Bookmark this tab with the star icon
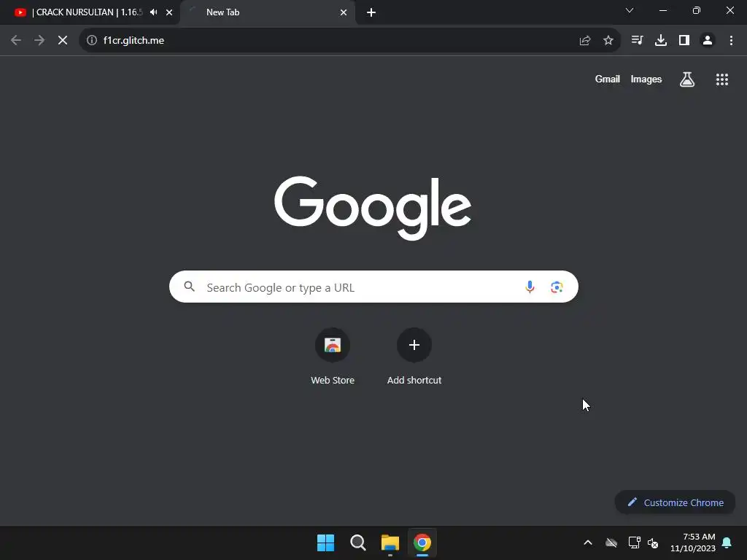Screen dimensions: 747x560 click(x=608, y=41)
